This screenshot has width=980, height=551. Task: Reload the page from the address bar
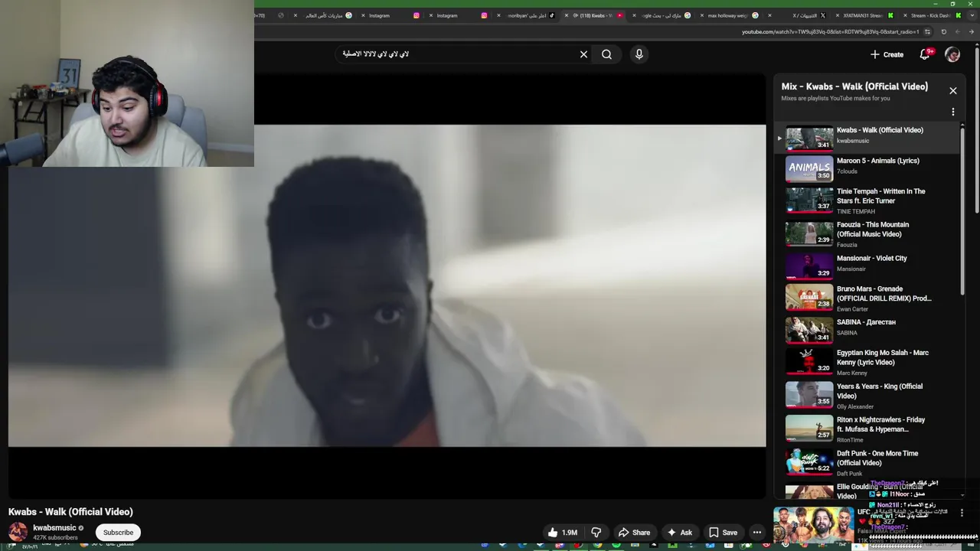[943, 32]
